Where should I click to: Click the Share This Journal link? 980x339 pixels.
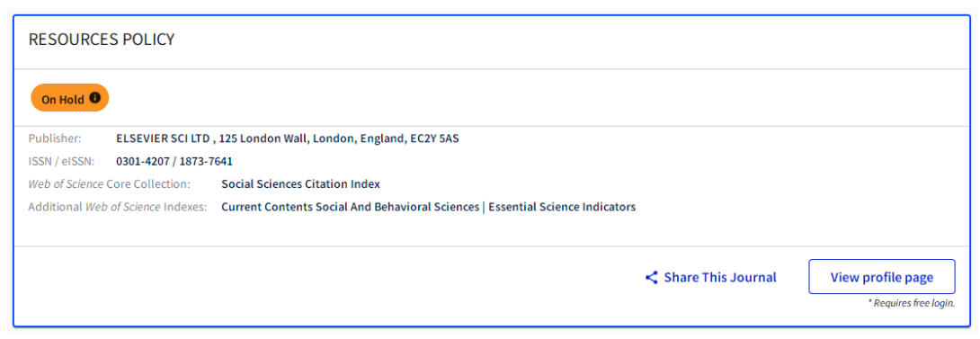click(720, 277)
